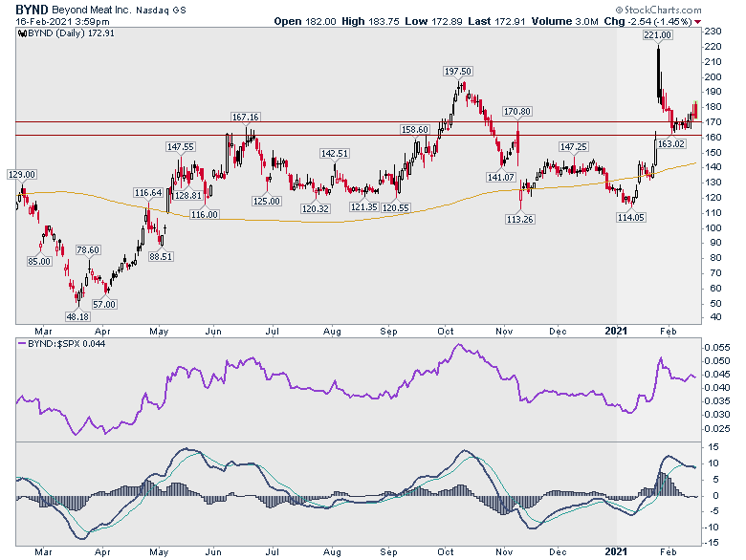Click the 129.00 starting price label
The image size is (746, 560).
click(22, 175)
